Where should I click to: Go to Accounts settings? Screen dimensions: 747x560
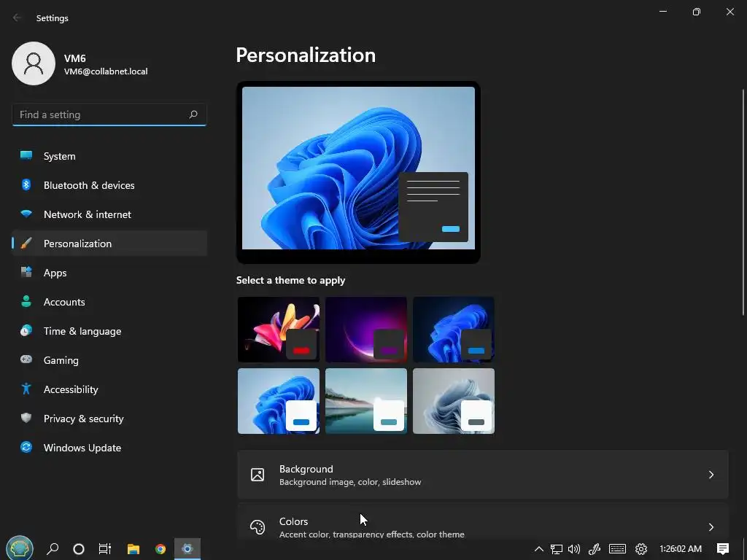(109, 302)
